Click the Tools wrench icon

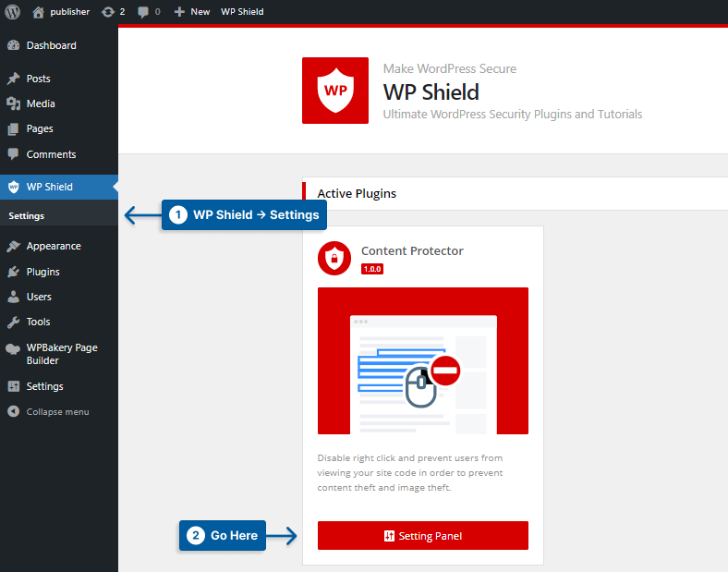14,322
